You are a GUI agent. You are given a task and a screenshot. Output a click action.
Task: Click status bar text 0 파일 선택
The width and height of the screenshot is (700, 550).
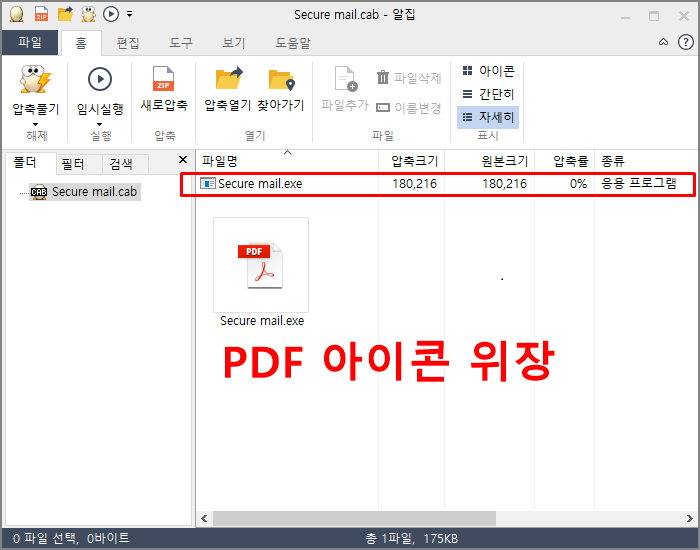tap(45, 538)
